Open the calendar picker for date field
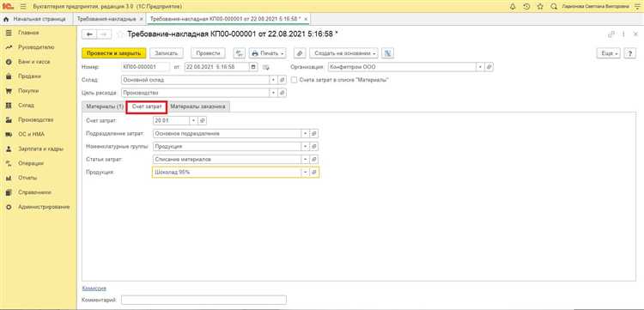644x310 pixels. click(x=253, y=66)
